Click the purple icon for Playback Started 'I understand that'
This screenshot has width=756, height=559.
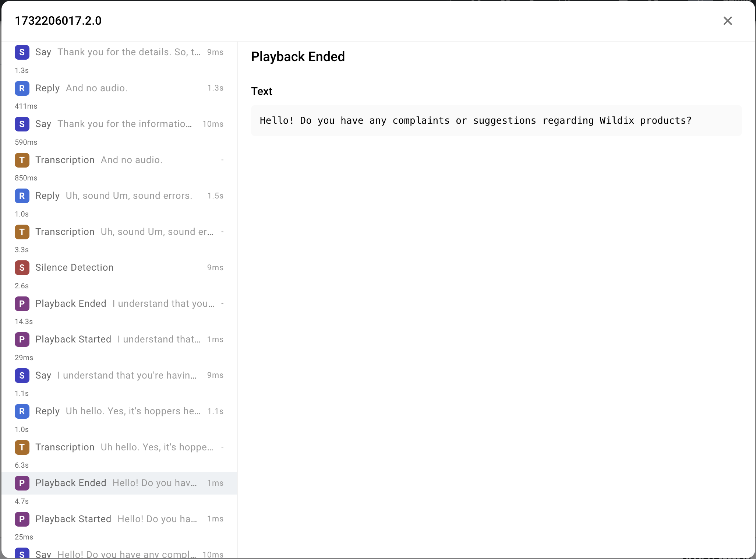tap(22, 340)
